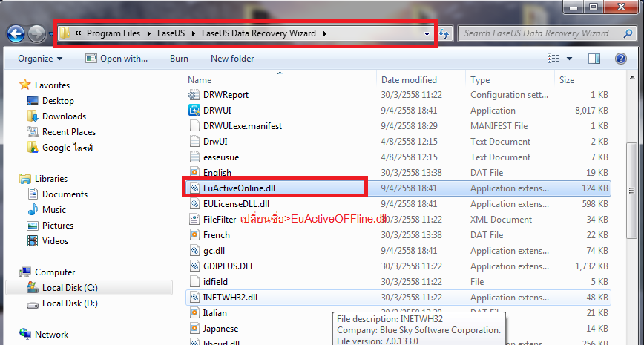Click the gc.dll file icon
The width and height of the screenshot is (644, 345).
tap(194, 251)
